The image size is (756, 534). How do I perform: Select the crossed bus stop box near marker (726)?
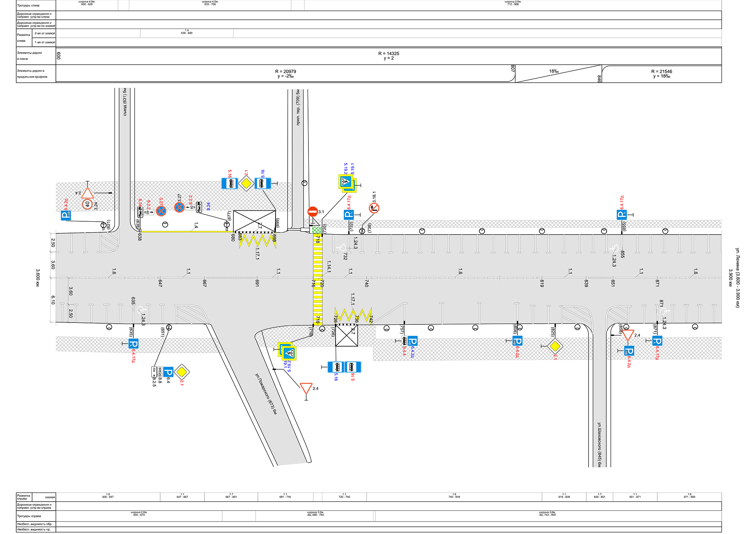347,335
